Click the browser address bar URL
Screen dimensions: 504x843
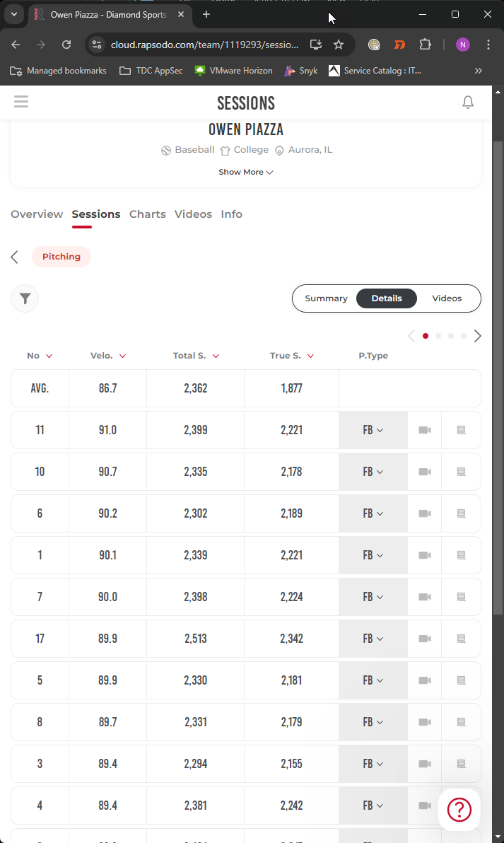click(x=204, y=45)
